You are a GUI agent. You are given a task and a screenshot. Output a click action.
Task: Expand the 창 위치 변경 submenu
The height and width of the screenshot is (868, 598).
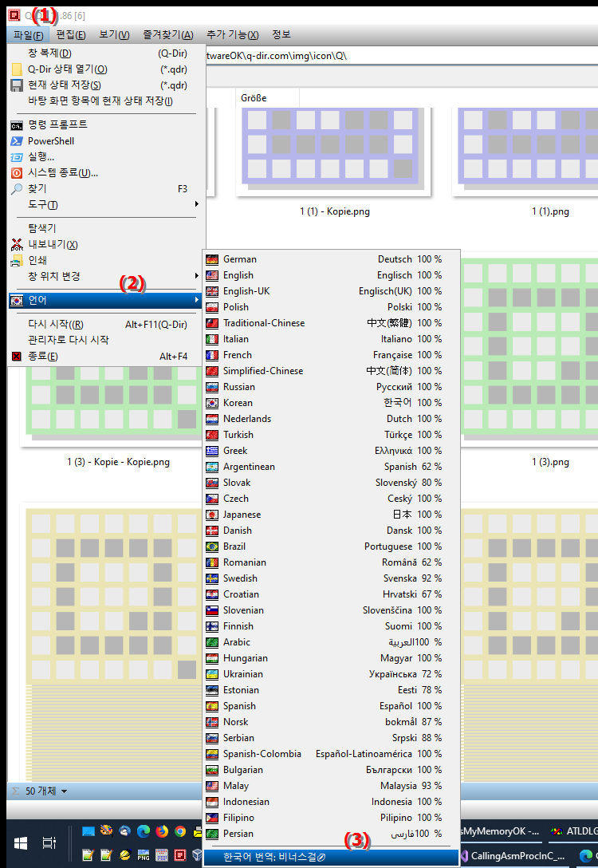[107, 276]
